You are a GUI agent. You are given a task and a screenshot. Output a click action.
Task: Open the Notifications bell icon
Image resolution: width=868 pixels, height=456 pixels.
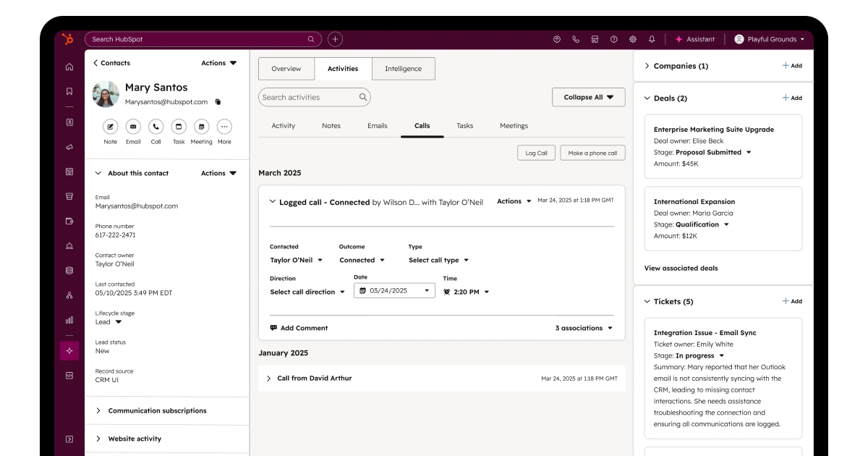coord(652,39)
